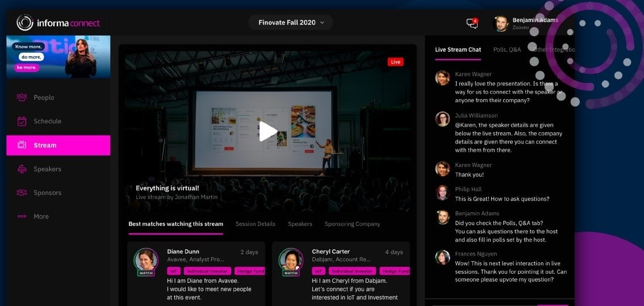Screen dimensions: 644x306
Task: Click the IoT tag on Cheryl Carter's card
Action: pos(319,271)
